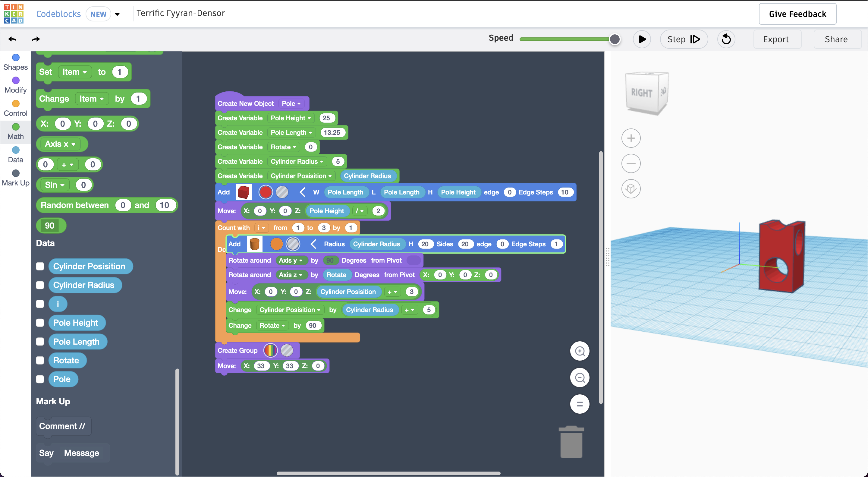Click the trash can icon
This screenshot has height=477, width=868.
pos(571,442)
